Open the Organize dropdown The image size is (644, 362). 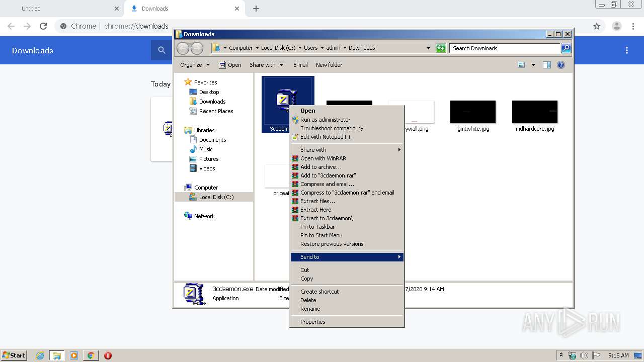(195, 65)
